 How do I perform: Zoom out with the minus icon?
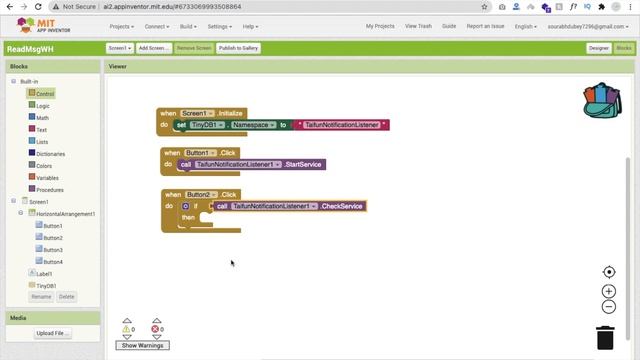[609, 307]
